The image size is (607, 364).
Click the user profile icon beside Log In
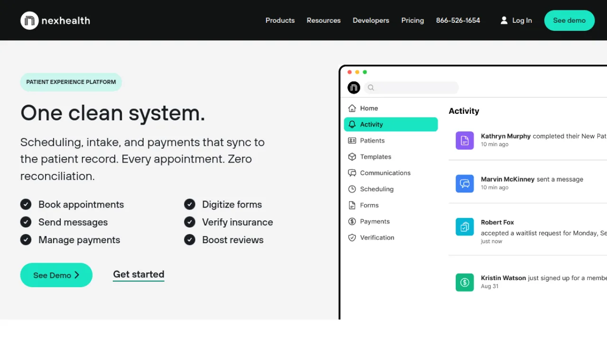tap(504, 20)
